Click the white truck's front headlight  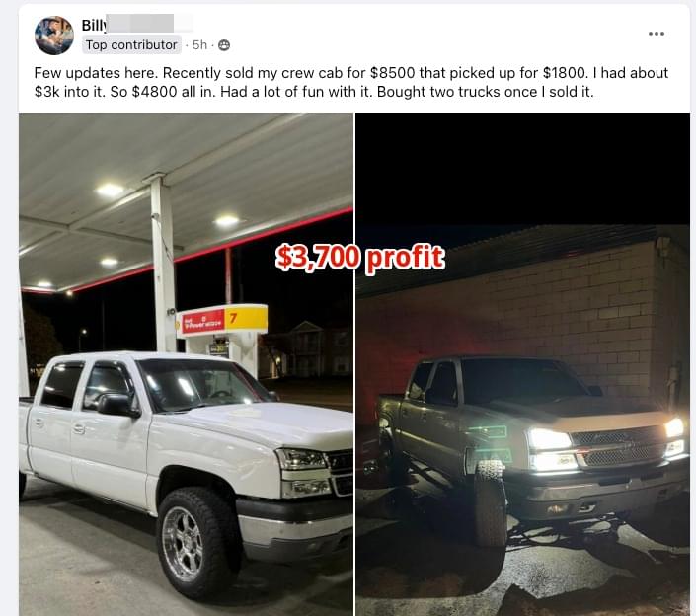pos(301,459)
